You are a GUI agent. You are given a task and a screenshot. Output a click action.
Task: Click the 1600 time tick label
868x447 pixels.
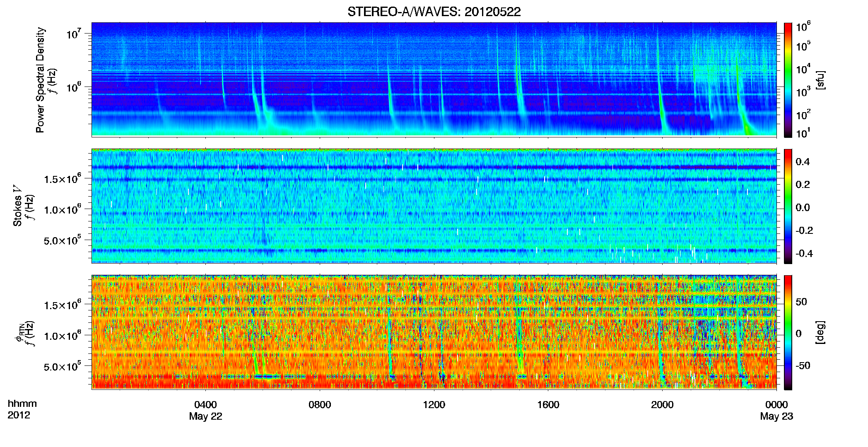coord(548,405)
